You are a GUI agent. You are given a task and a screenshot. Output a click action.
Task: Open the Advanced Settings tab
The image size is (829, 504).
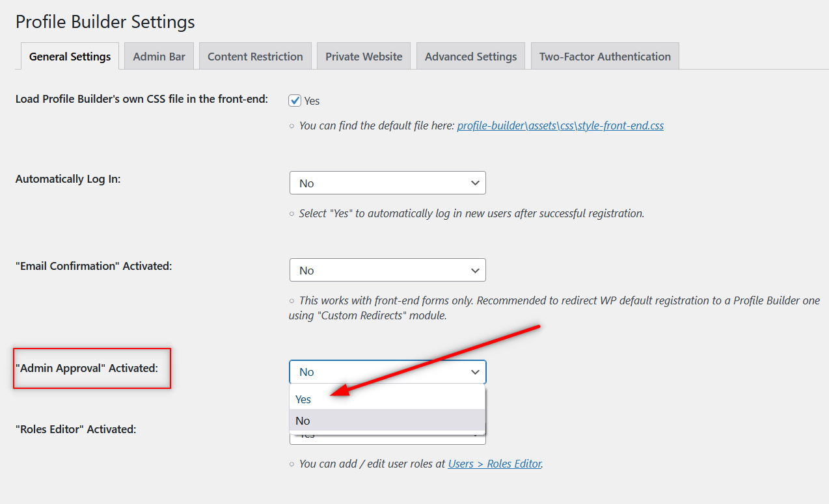[470, 57]
